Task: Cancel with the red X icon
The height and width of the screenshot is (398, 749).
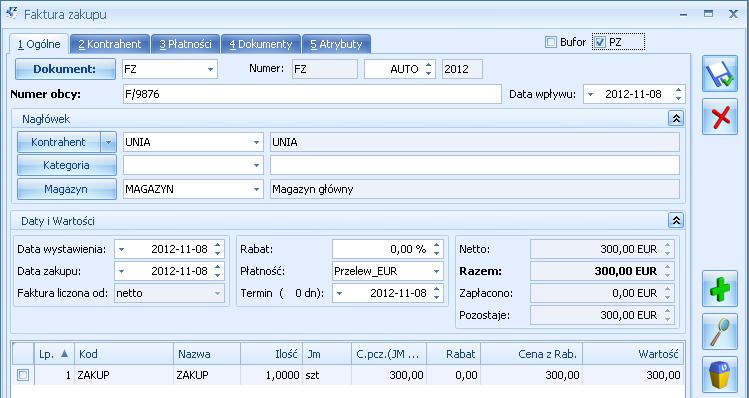Action: pos(720,117)
